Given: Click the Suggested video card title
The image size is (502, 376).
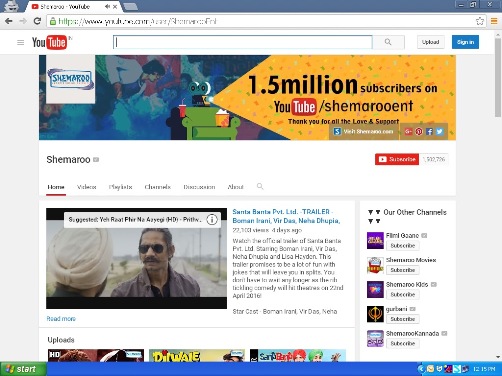Looking at the screenshot, I should pos(135,220).
